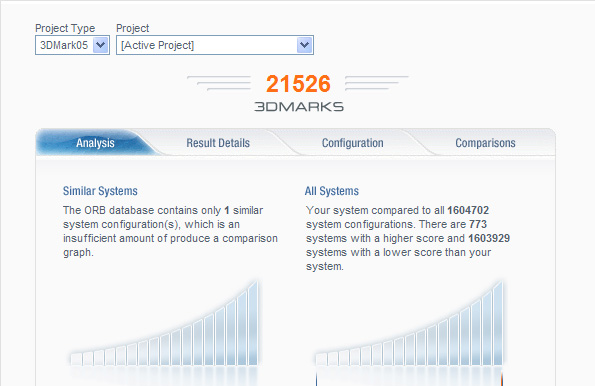The height and width of the screenshot is (386, 595).
Task: Click the 3DMARKS label
Action: tap(299, 107)
